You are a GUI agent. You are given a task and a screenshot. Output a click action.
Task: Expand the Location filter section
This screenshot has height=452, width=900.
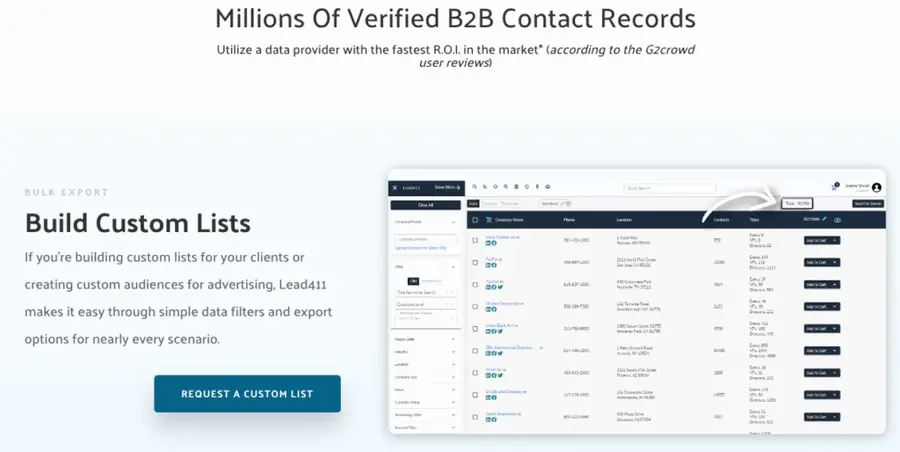453,365
